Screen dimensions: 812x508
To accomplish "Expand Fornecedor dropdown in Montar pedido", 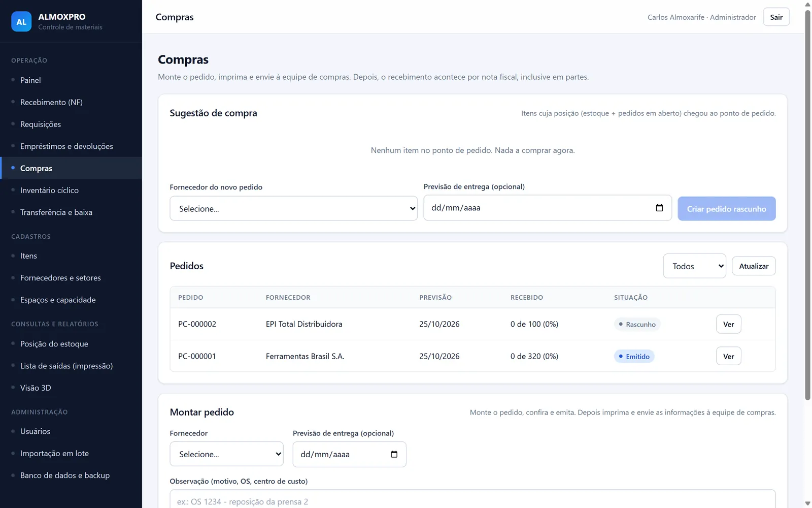I will pyautogui.click(x=226, y=454).
